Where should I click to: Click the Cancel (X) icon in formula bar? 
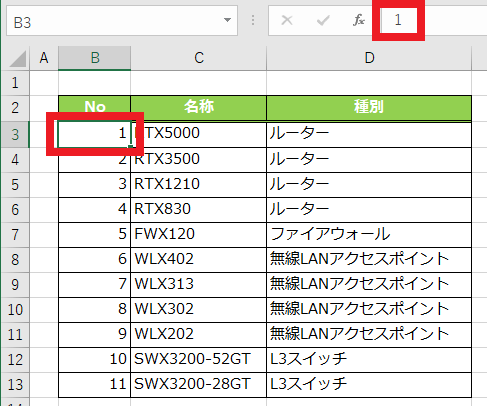click(287, 21)
